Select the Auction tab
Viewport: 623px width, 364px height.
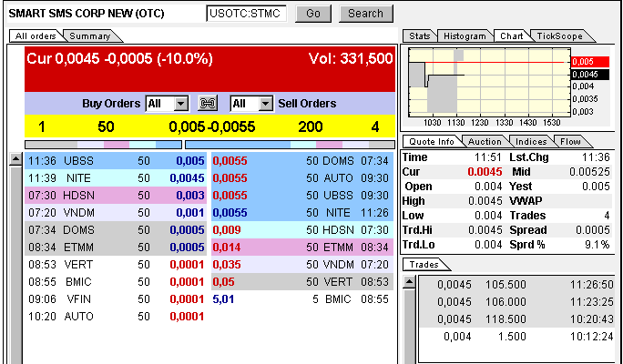483,141
